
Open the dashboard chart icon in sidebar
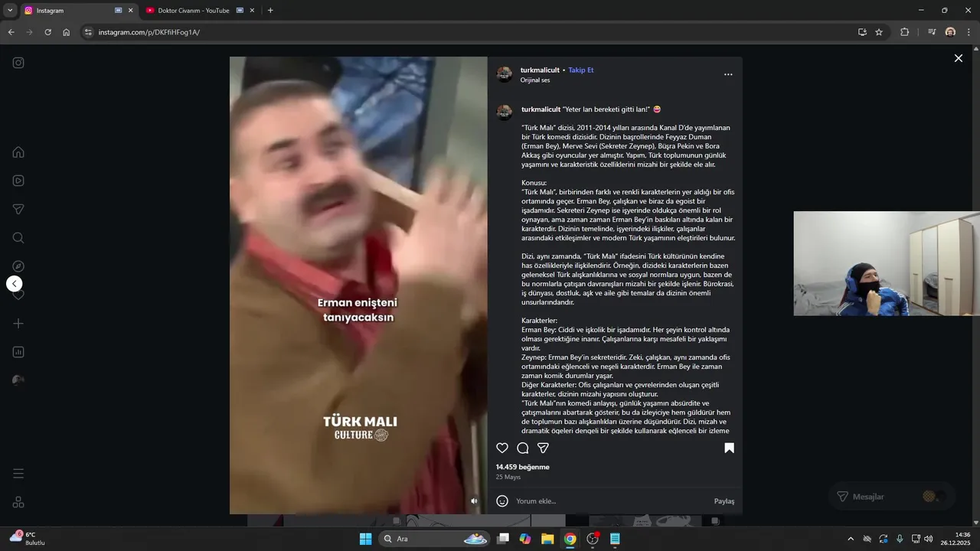(x=18, y=352)
